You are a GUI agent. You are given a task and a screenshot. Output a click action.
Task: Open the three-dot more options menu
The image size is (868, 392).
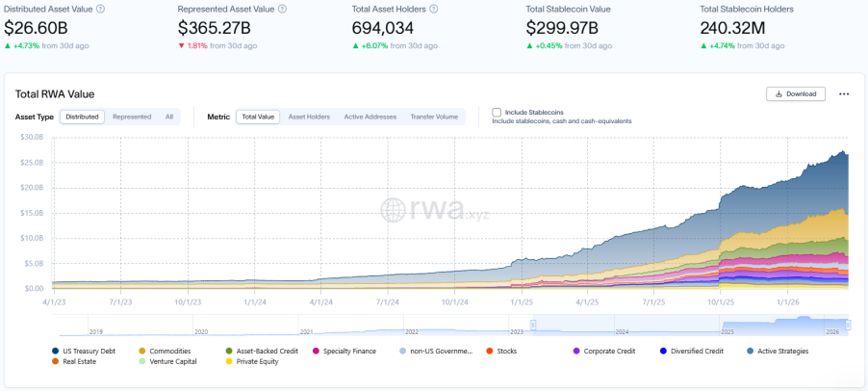[844, 94]
